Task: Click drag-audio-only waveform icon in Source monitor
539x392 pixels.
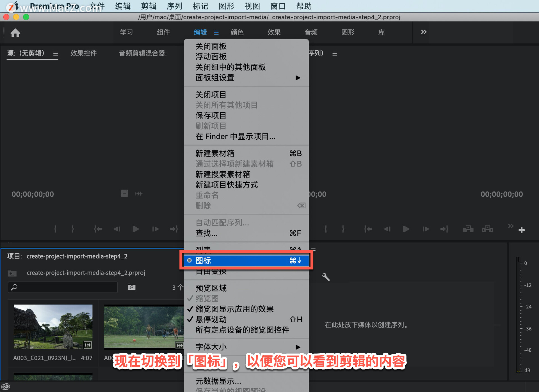Action: point(139,193)
